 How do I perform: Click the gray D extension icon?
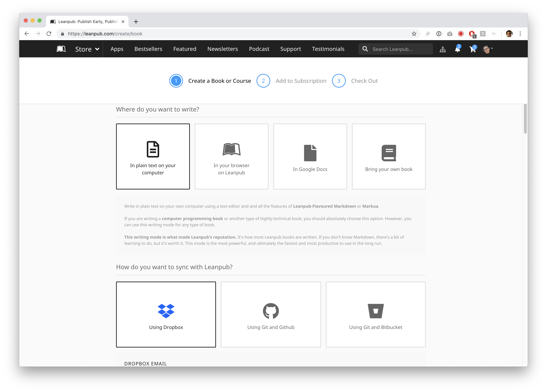[x=483, y=33]
